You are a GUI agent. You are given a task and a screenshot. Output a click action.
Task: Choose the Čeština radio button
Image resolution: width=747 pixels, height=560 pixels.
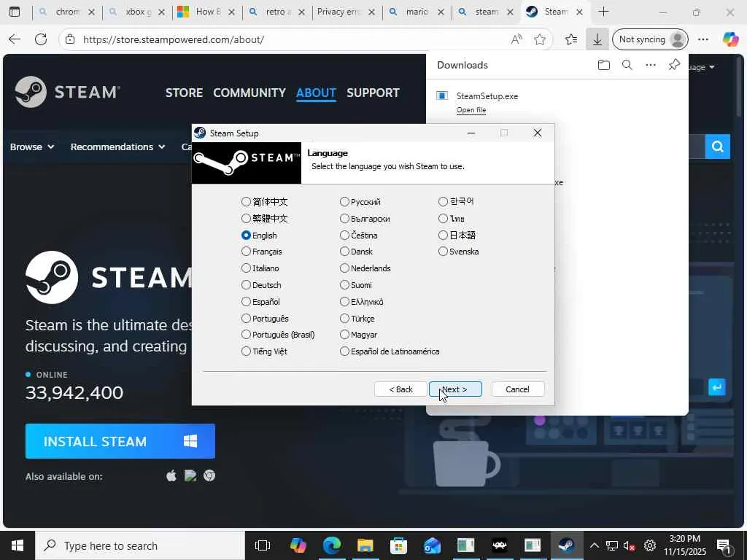(x=344, y=236)
